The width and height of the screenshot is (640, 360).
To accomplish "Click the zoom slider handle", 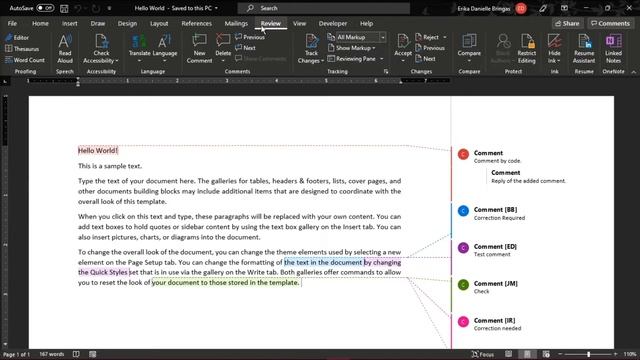I will point(588,354).
